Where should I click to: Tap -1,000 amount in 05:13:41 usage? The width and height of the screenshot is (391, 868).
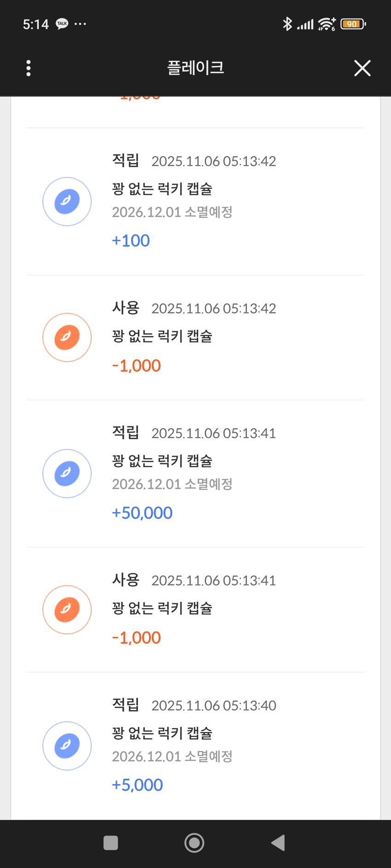[x=137, y=638]
